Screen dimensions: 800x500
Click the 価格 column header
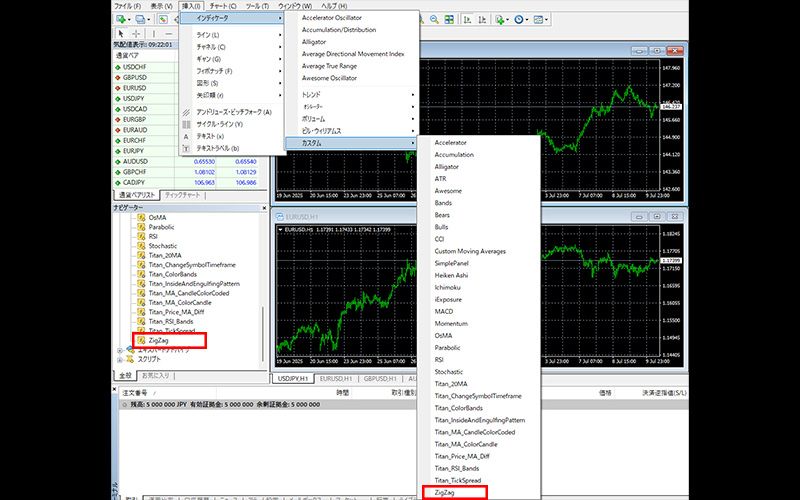pyautogui.click(x=605, y=393)
